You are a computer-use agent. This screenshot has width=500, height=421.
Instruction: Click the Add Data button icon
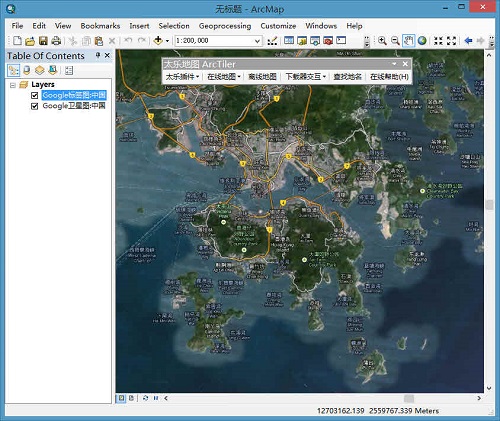[158, 41]
